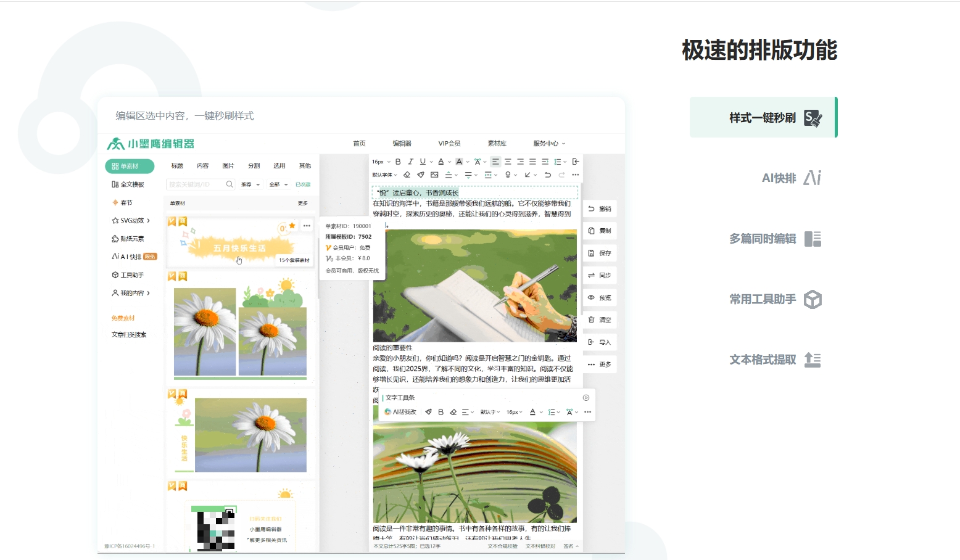
Task: Apply center text alignment
Action: pyautogui.click(x=508, y=162)
